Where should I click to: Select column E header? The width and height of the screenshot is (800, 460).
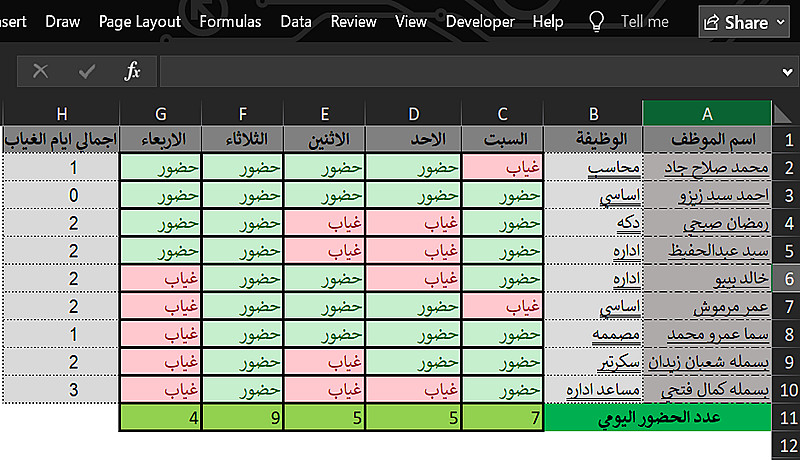324,113
